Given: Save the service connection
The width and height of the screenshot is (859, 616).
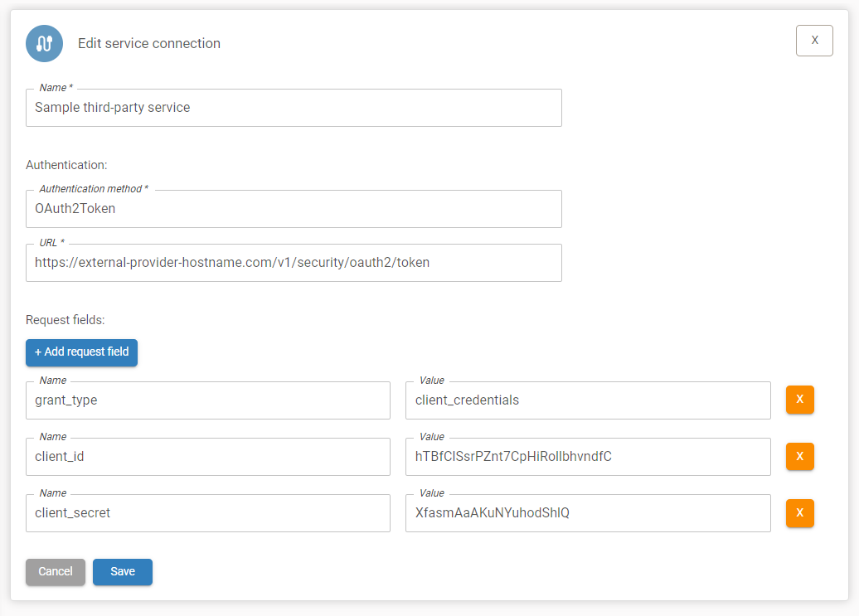Looking at the screenshot, I should [122, 571].
